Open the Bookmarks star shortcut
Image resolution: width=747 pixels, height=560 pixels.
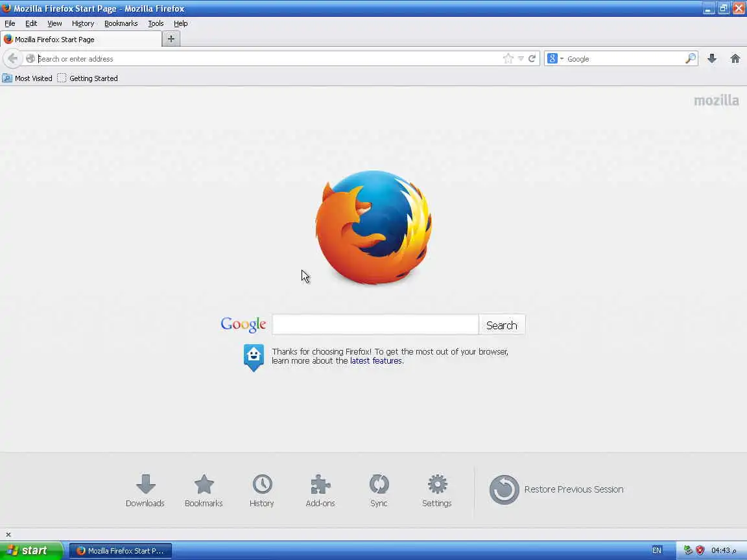(x=204, y=491)
